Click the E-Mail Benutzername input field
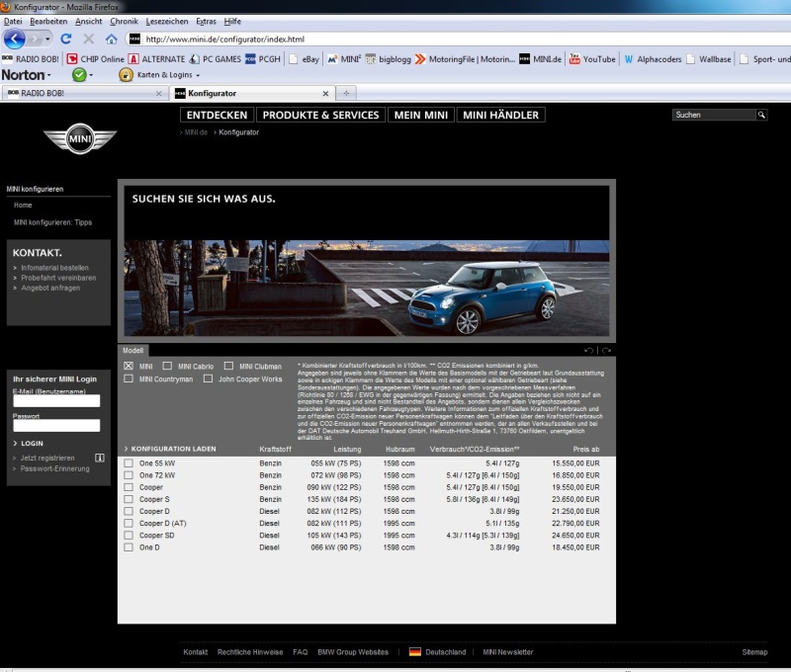This screenshot has width=791, height=672. 57,401
